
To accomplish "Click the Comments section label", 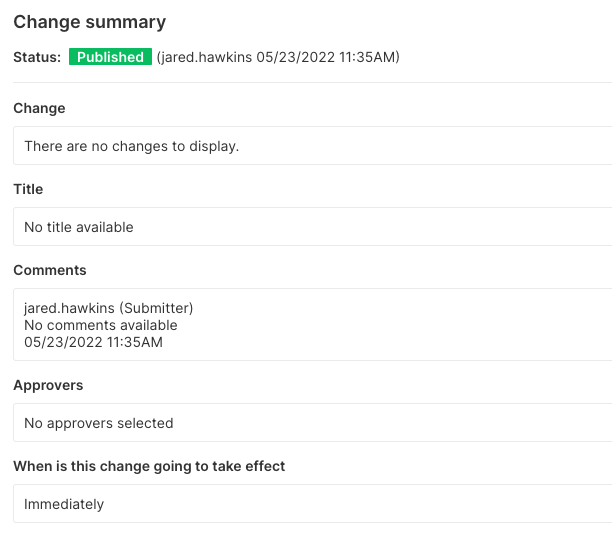I will [x=50, y=270].
